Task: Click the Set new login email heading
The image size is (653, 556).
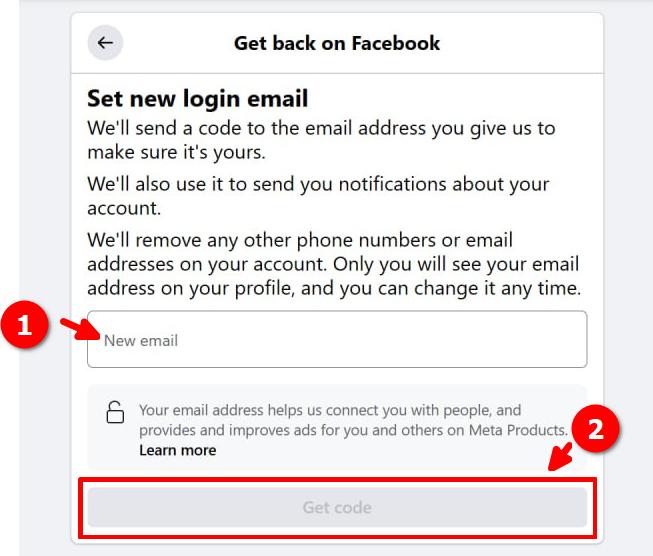Action: [x=198, y=99]
